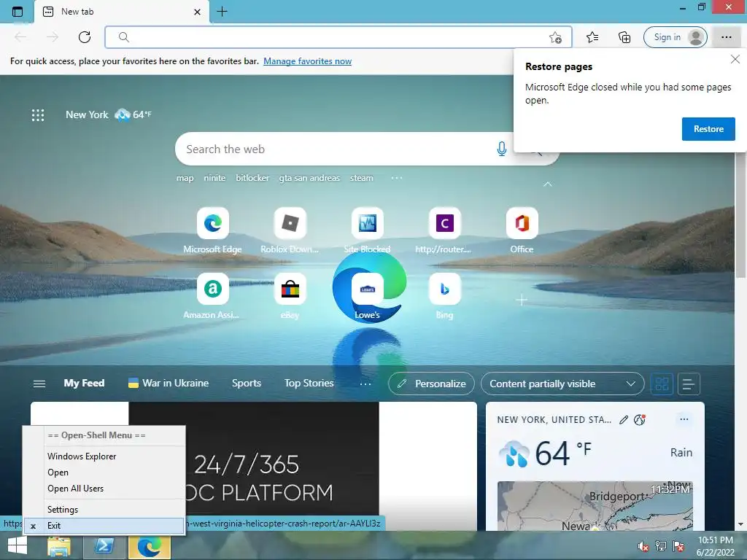Image resolution: width=747 pixels, height=560 pixels.
Task: Show more suggested searches ellipsis
Action: click(396, 178)
